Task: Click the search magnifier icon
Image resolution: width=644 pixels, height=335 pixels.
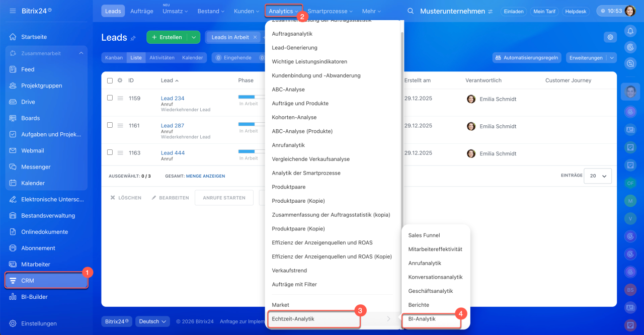Action: pyautogui.click(x=411, y=11)
